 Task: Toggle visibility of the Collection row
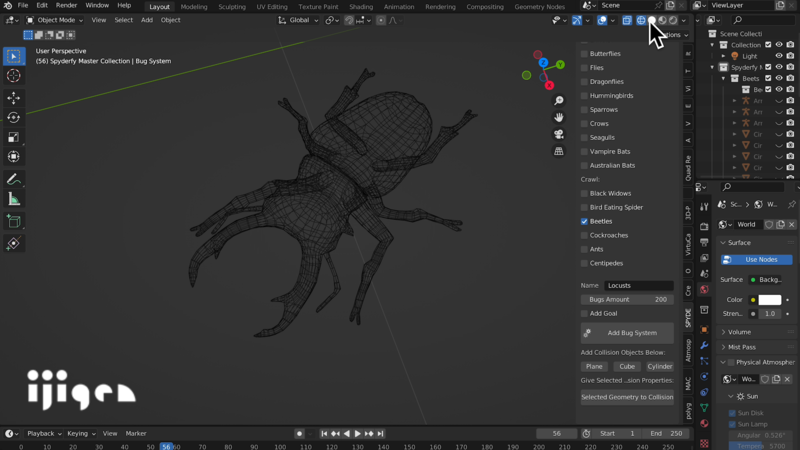pos(779,45)
